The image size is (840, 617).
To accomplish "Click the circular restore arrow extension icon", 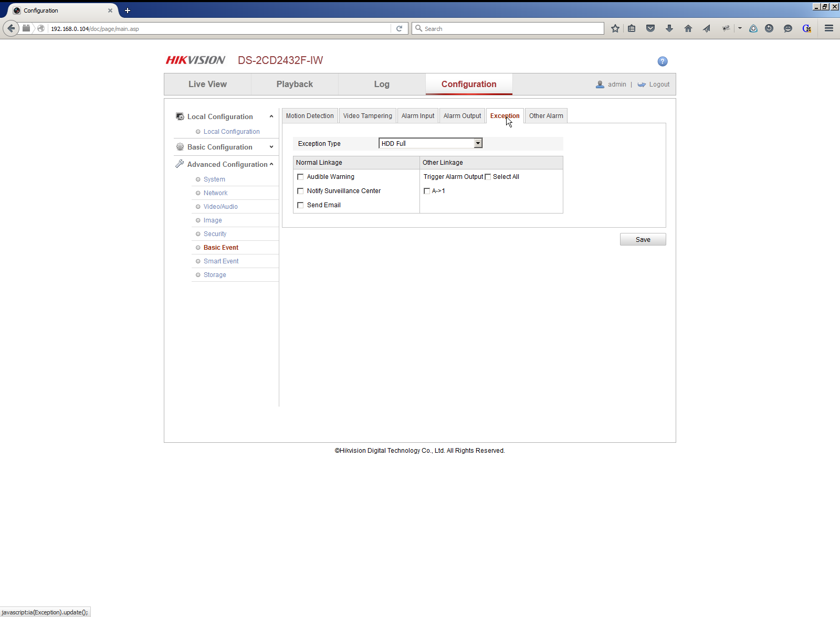I will (x=769, y=28).
